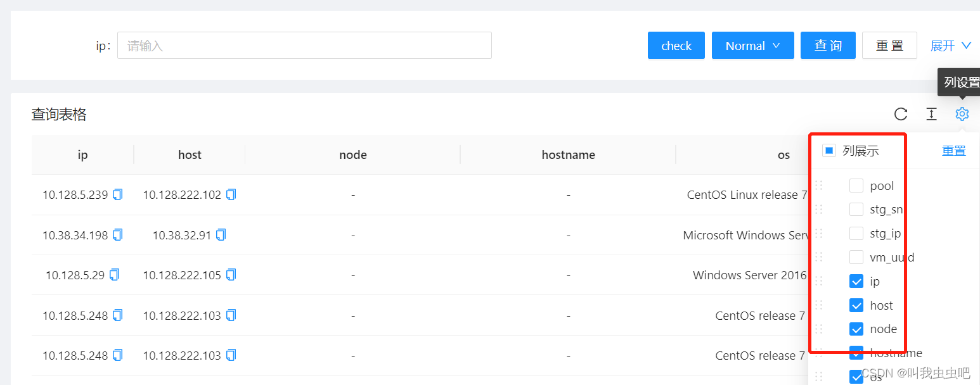Open the column settings gear icon
The width and height of the screenshot is (980, 385).
click(x=962, y=114)
